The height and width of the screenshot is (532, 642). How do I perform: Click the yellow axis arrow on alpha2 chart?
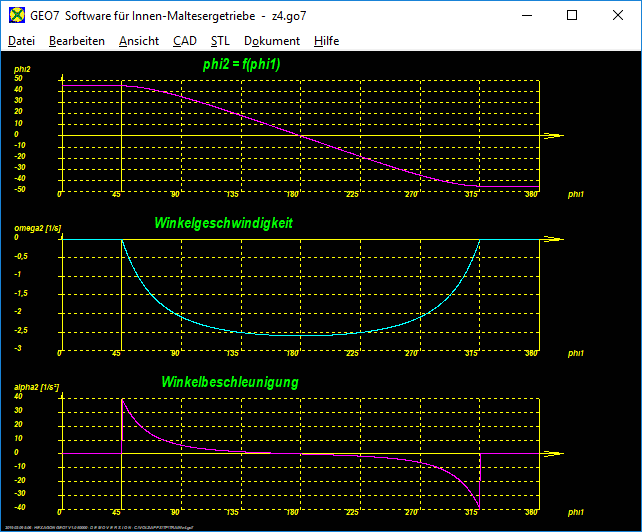click(x=553, y=453)
